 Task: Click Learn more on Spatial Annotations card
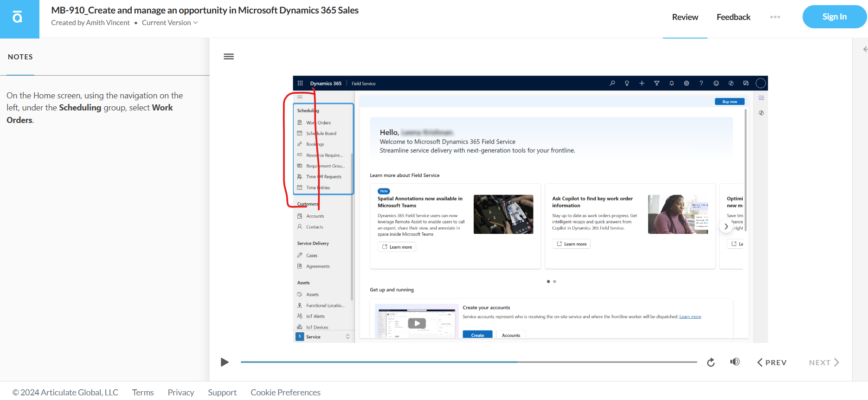coord(397,247)
